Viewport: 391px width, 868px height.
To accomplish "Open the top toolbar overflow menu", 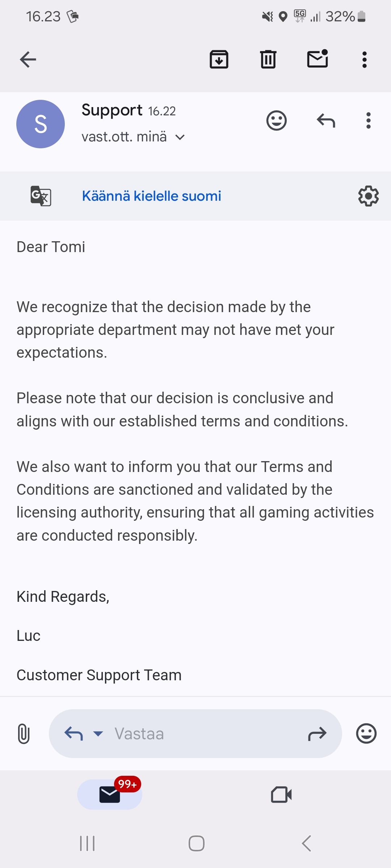I will coord(365,60).
